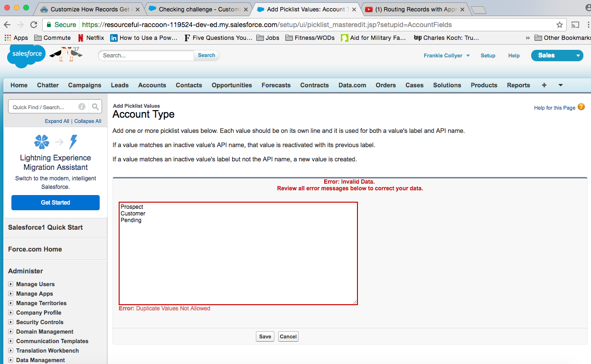Click the global Search button
The width and height of the screenshot is (591, 364).
pyautogui.click(x=206, y=56)
